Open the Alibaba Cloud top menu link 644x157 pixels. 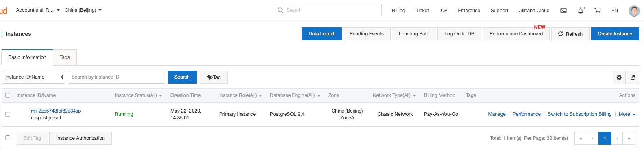(x=534, y=11)
